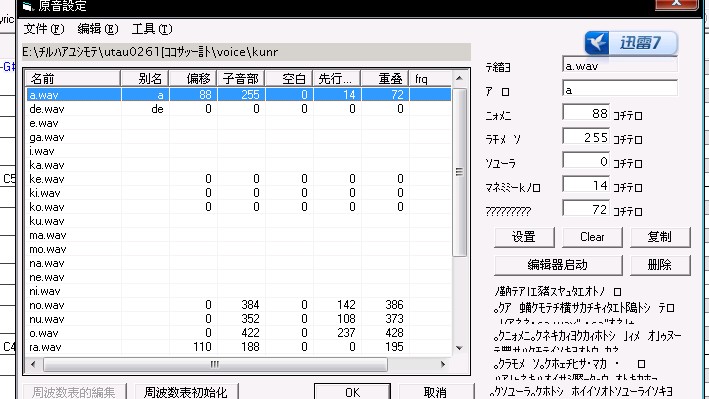The height and width of the screenshot is (399, 709).
Task: Close the 原音設定 window
Action: tap(676, 4)
